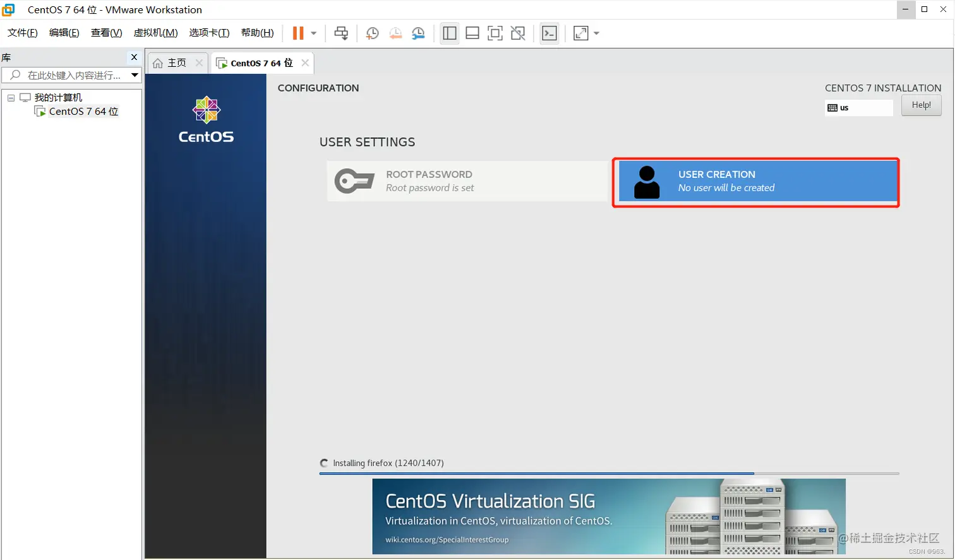The height and width of the screenshot is (560, 955).
Task: Click the CentOS Virtualization SIG banner
Action: tap(609, 516)
